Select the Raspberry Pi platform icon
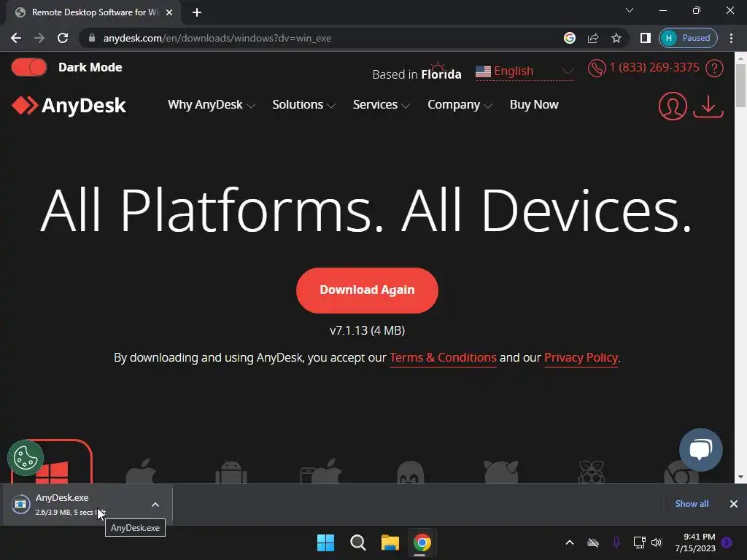The image size is (747, 560). (x=591, y=472)
